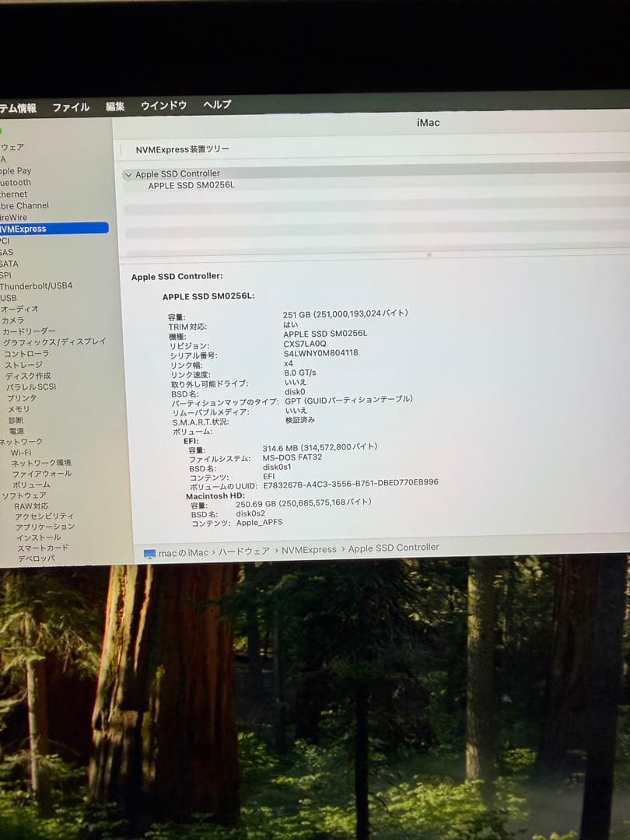Select SPI in sidebar

pyautogui.click(x=5, y=275)
